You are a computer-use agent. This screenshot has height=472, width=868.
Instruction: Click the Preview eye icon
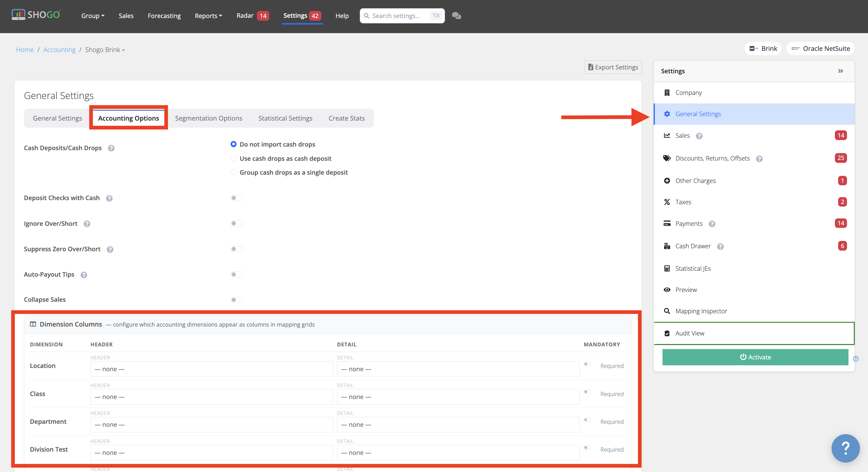point(667,290)
